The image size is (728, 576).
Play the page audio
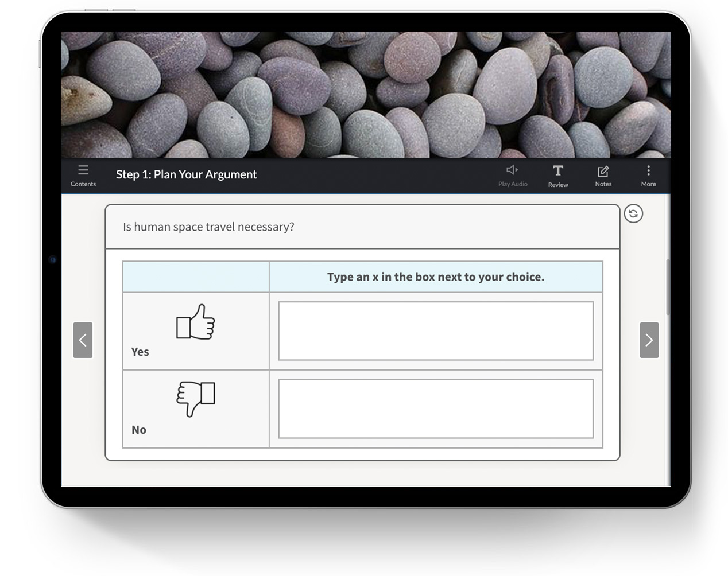(x=513, y=176)
